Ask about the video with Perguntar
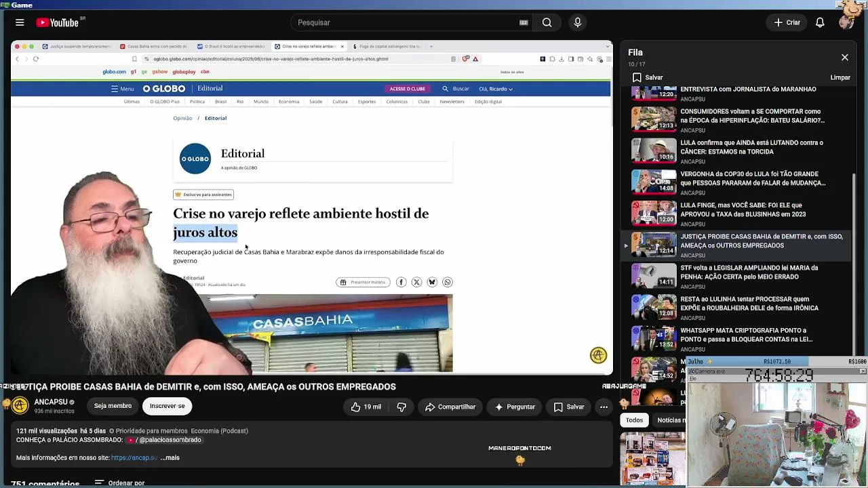868x488 pixels. [x=515, y=407]
